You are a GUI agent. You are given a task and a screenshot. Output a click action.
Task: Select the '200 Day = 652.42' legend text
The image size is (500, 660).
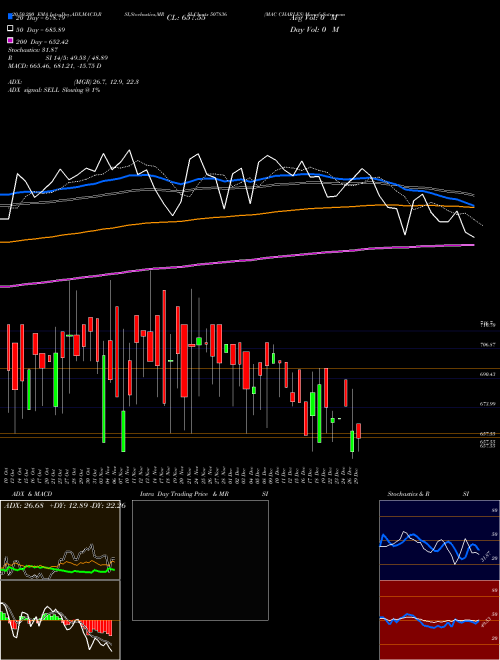pos(42,42)
